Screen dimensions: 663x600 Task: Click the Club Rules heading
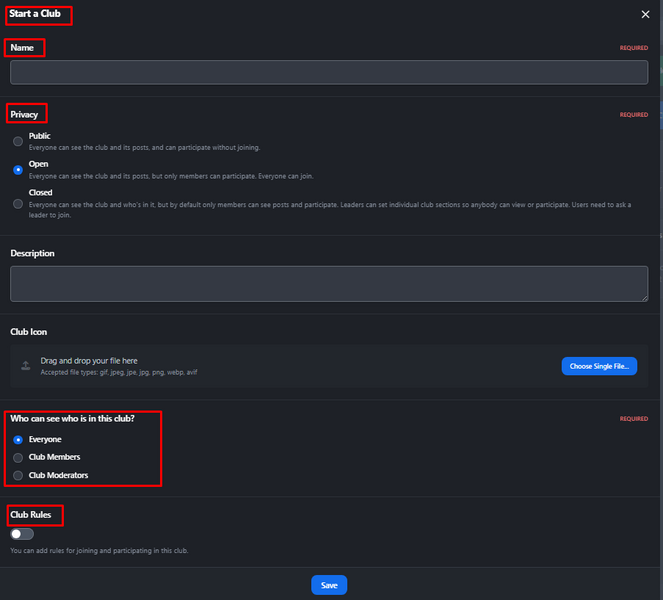pyautogui.click(x=30, y=515)
